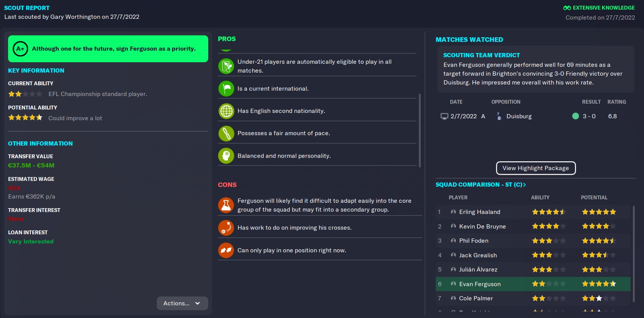Click the squad core group flask icon

226,205
